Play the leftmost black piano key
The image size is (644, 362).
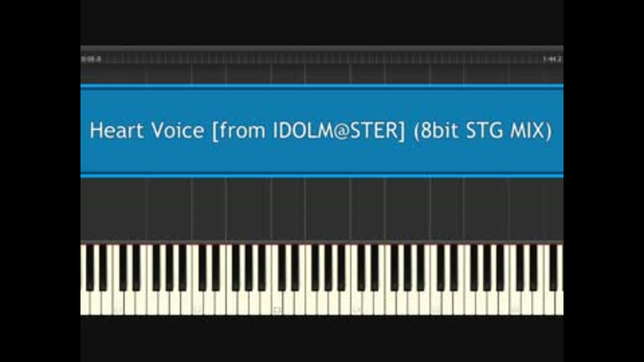click(x=90, y=267)
